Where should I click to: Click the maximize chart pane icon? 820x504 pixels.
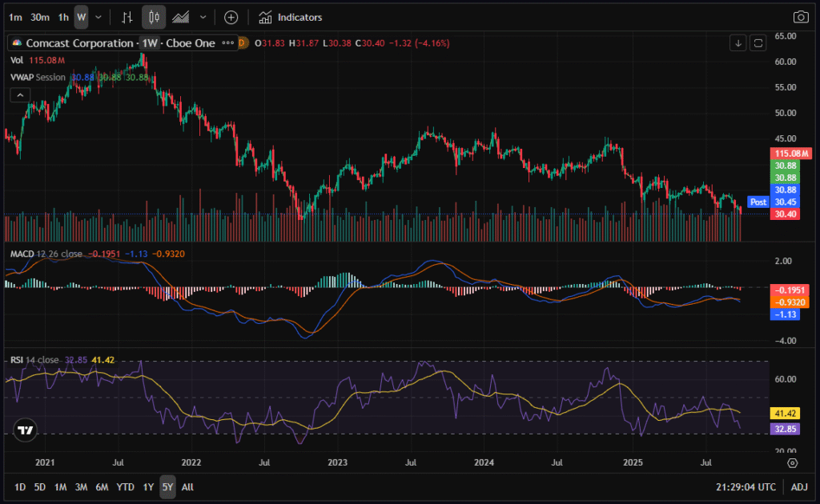tap(758, 42)
